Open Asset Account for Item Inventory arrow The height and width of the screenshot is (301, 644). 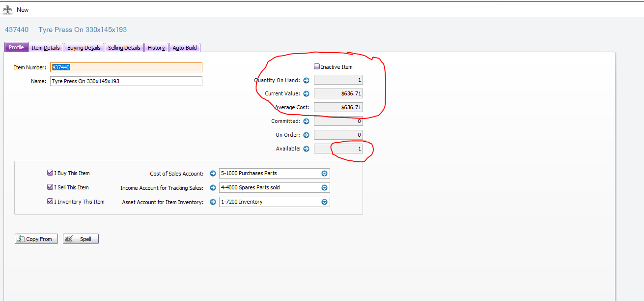point(213,202)
